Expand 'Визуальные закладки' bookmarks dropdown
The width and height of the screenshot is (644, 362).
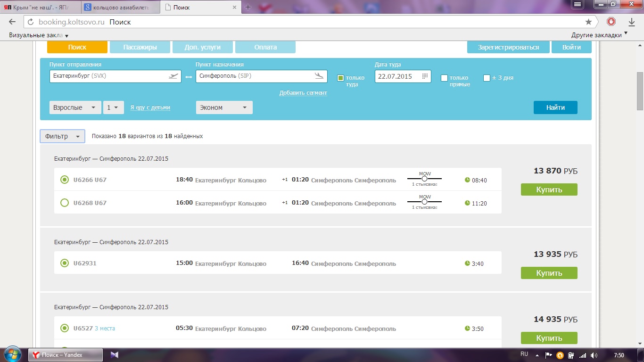39,35
